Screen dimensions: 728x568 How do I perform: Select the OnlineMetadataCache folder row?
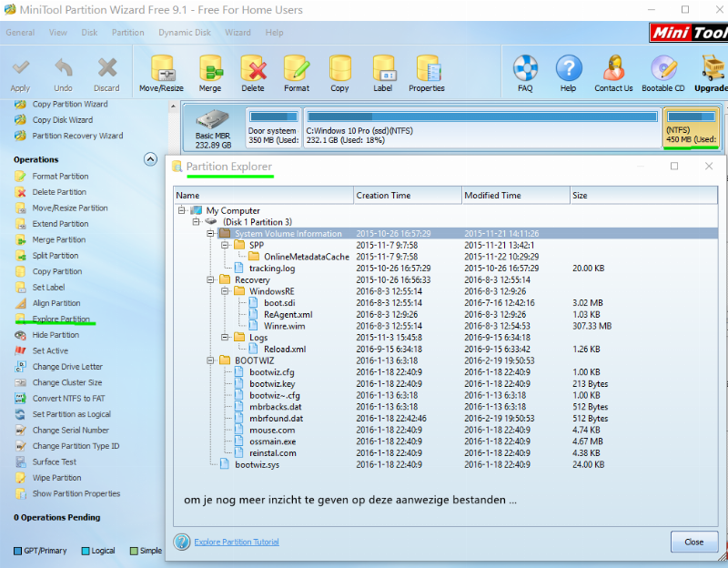click(x=446, y=257)
